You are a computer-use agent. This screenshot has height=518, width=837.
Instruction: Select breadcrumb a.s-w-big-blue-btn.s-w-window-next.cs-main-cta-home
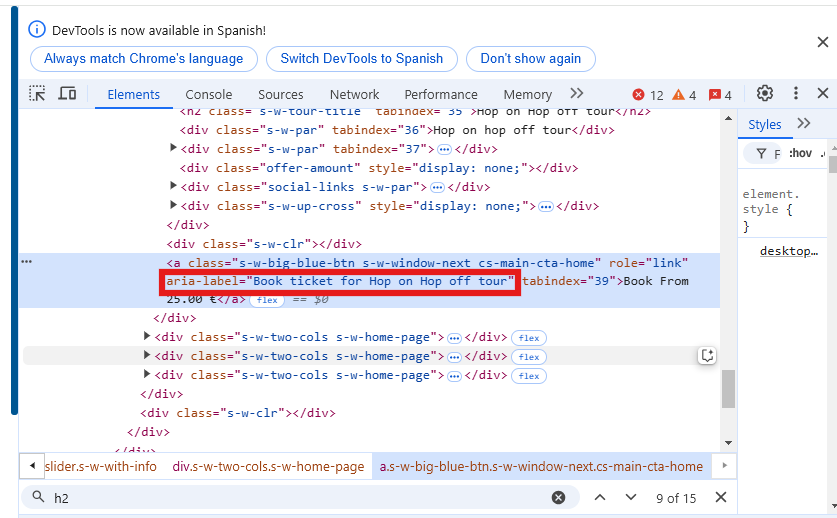coord(541,467)
